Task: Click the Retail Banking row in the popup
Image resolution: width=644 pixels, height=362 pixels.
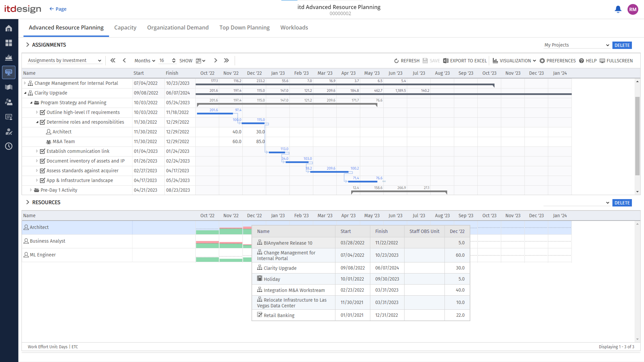Action: coord(361,315)
